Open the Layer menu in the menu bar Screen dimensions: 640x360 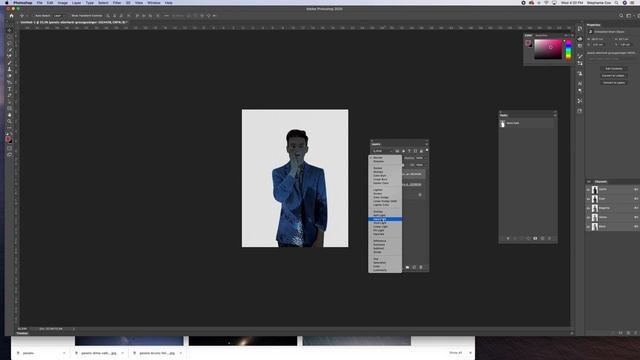(x=76, y=3)
